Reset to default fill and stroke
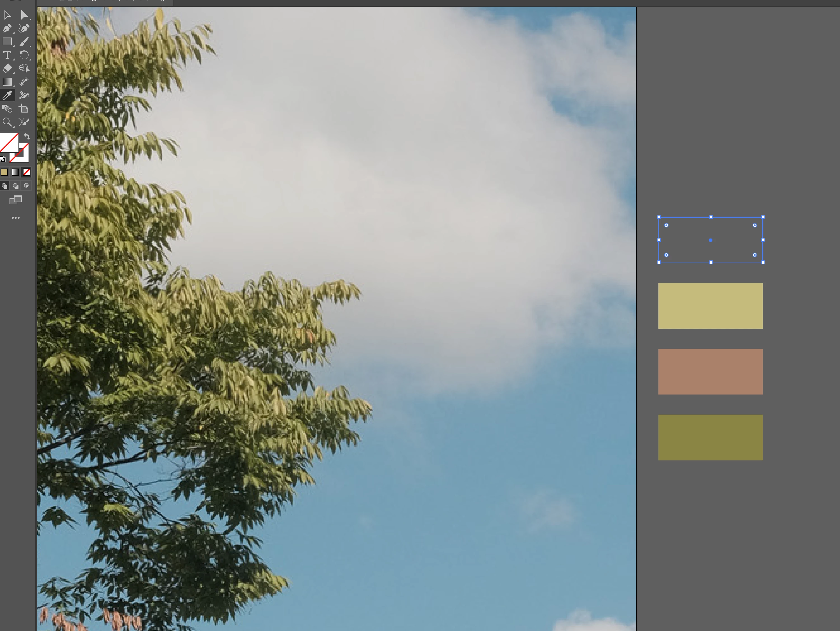This screenshot has height=631, width=840. [x=3, y=159]
